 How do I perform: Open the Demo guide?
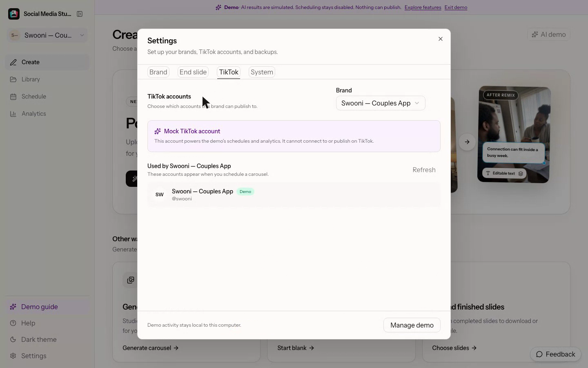(x=47, y=307)
